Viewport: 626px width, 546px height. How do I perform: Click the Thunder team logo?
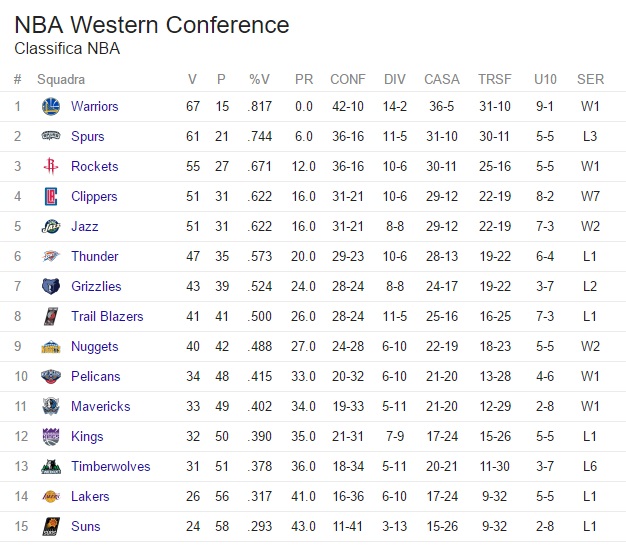[51, 256]
